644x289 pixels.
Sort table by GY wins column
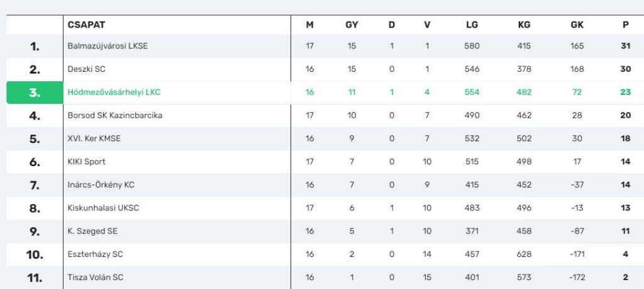point(352,25)
